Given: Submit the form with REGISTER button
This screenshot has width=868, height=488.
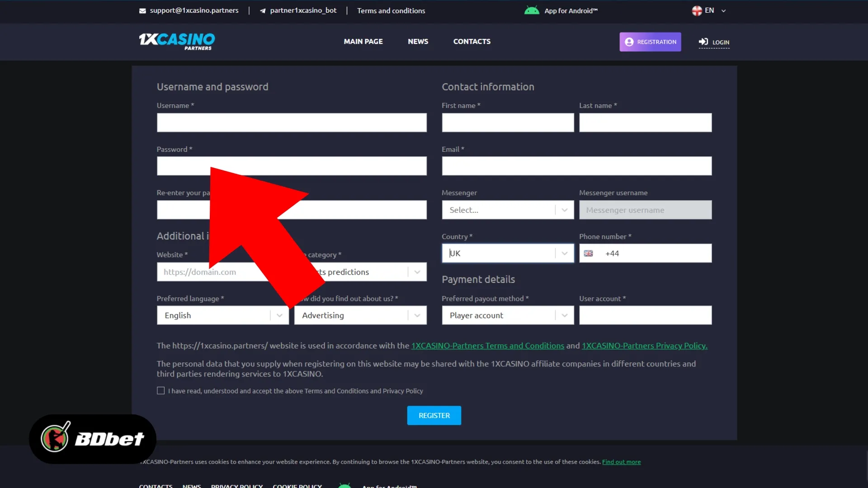Looking at the screenshot, I should pos(434,415).
